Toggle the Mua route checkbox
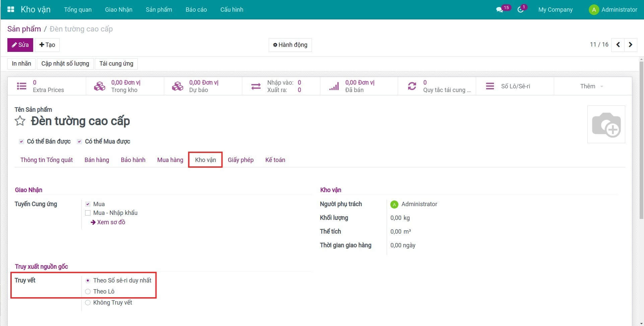 (88, 204)
